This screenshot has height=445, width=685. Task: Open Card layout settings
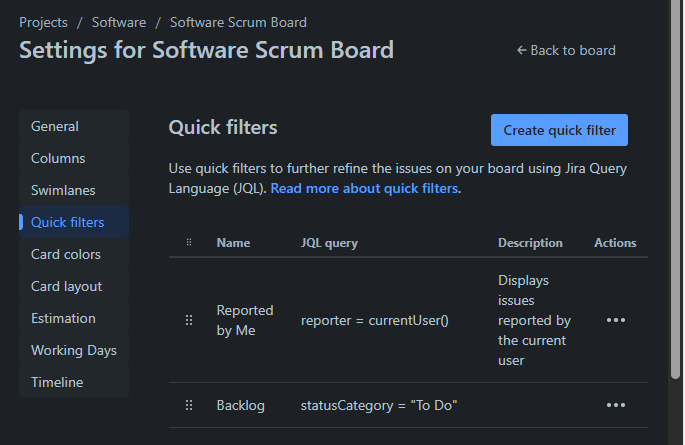coord(74,286)
